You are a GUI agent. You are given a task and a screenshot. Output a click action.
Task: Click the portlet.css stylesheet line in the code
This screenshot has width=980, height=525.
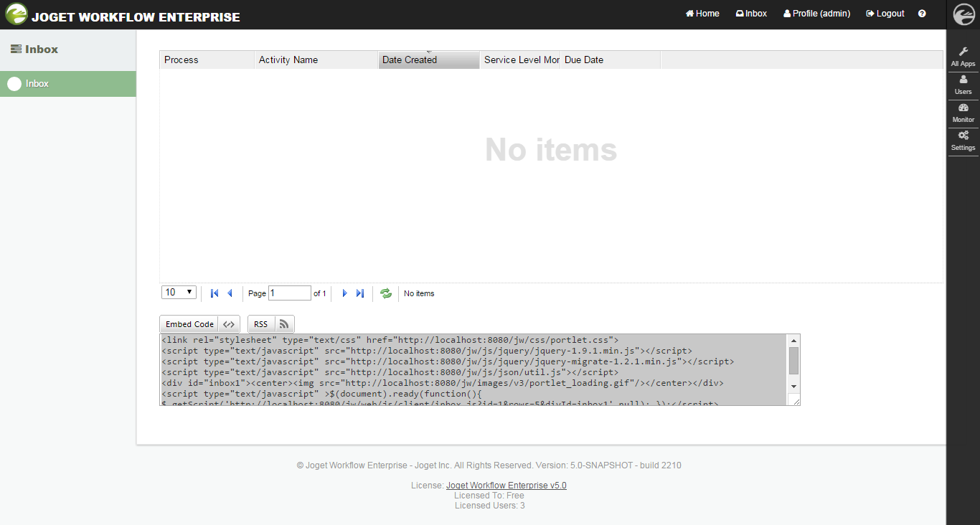(390, 340)
